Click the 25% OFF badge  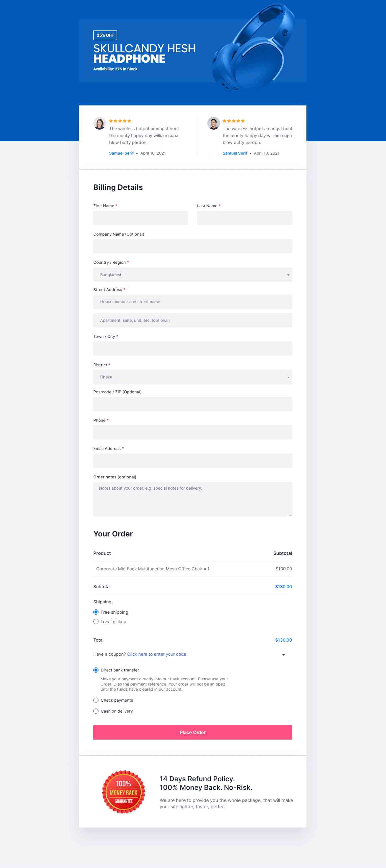[x=105, y=35]
